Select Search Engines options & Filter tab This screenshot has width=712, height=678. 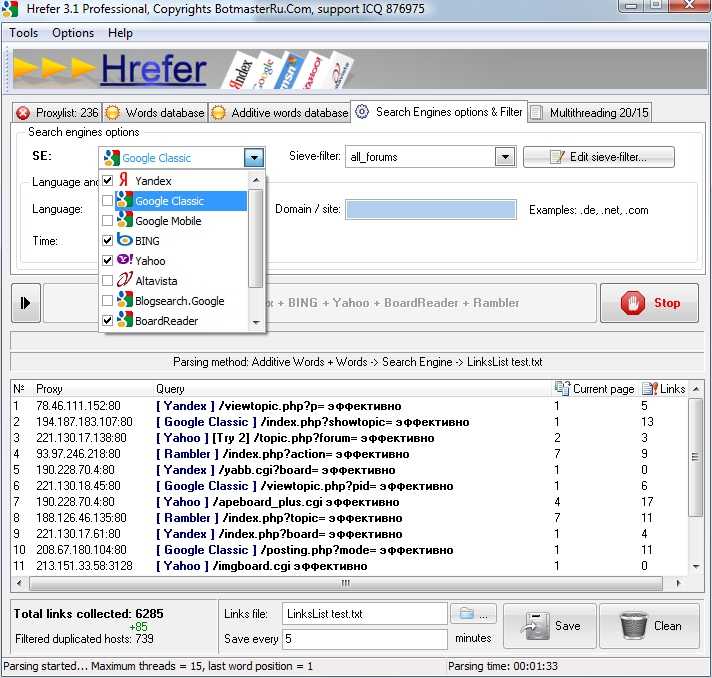pos(439,112)
